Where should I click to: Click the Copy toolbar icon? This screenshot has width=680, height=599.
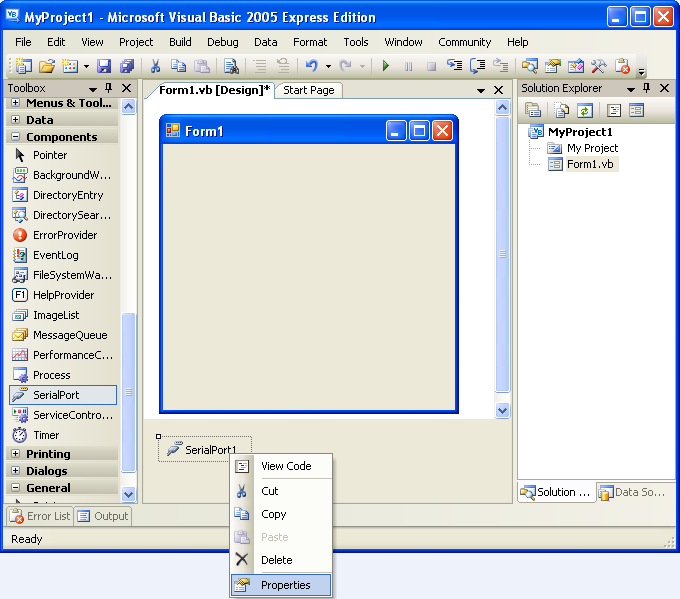[178, 66]
